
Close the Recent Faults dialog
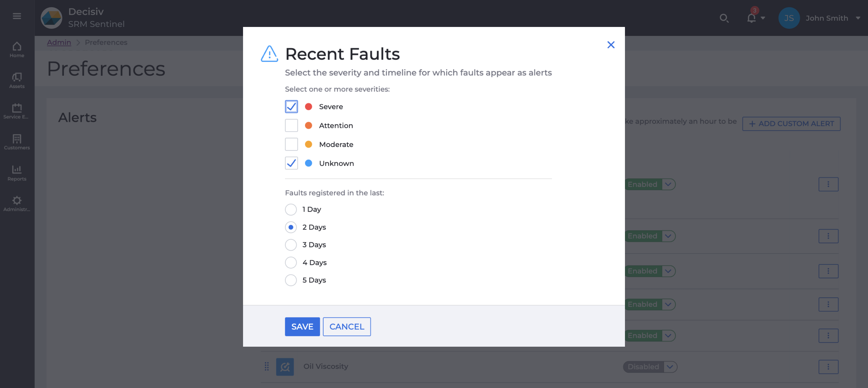pos(611,45)
